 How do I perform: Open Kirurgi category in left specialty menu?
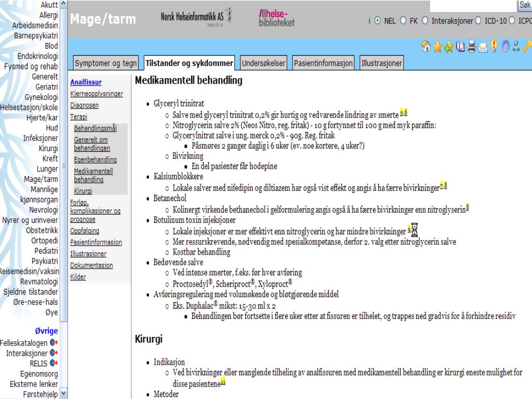[x=48, y=148]
